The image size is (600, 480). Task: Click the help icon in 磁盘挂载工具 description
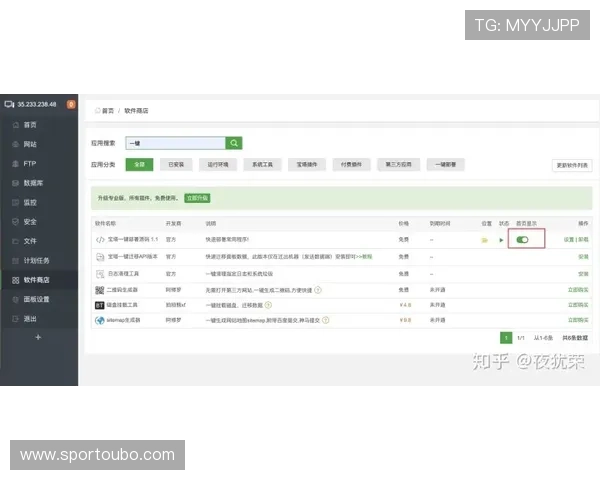pyautogui.click(x=268, y=305)
